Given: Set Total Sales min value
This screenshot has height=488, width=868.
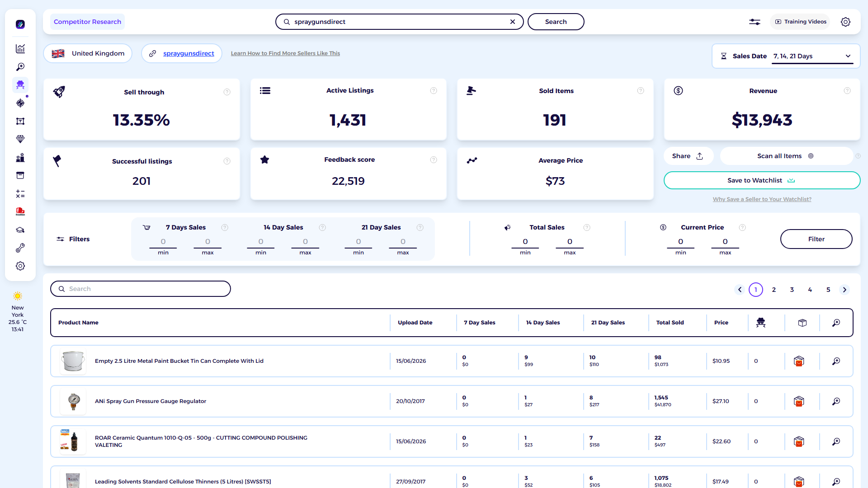Looking at the screenshot, I should (525, 242).
